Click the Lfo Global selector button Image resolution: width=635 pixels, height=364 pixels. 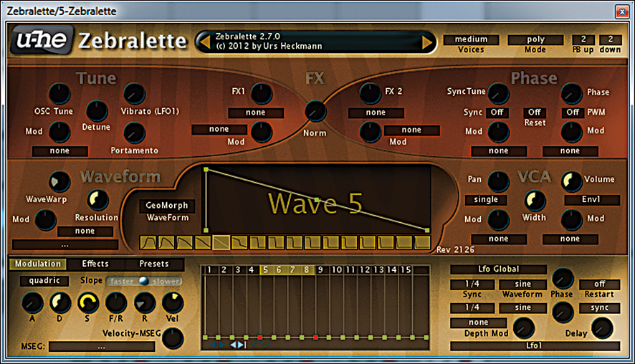point(498,269)
